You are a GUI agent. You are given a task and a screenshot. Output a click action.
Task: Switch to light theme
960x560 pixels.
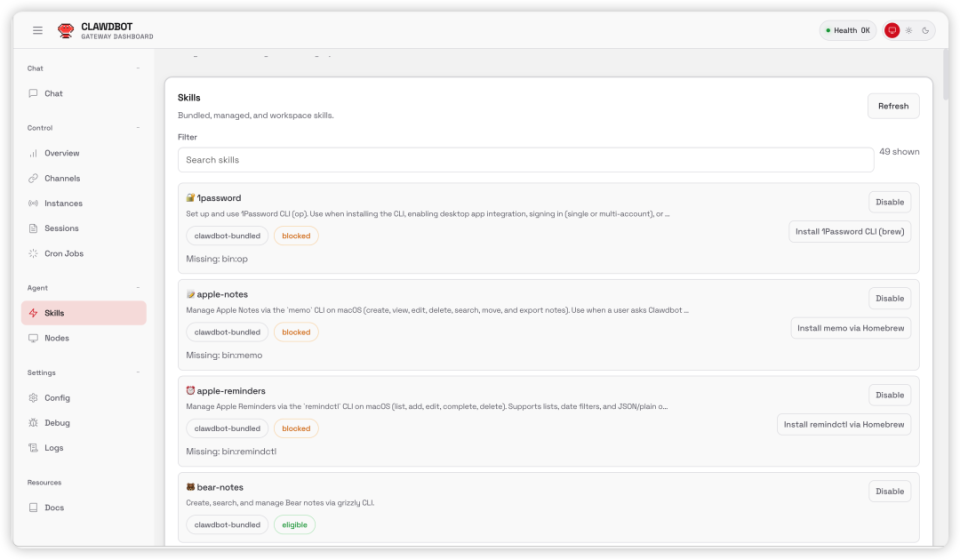tap(909, 31)
